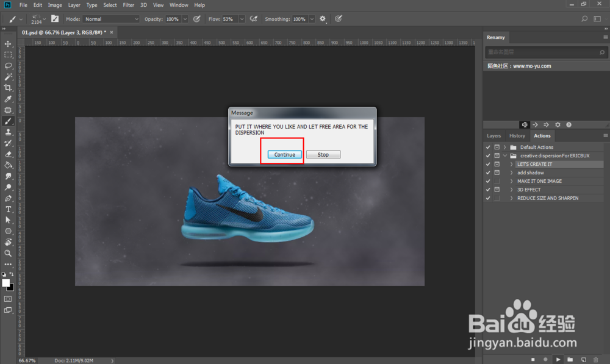Click the Play selection button in the Actions panel
Image resolution: width=610 pixels, height=364 pixels.
[x=558, y=359]
